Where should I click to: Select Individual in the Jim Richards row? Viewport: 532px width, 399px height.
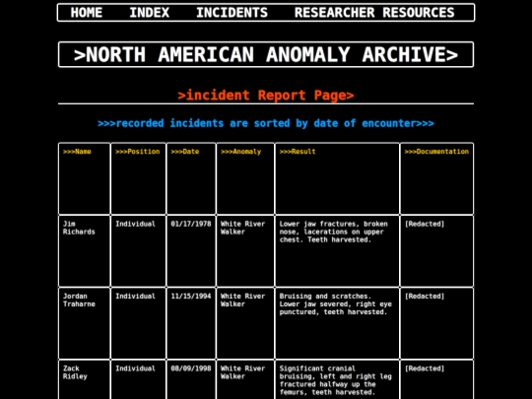(135, 224)
